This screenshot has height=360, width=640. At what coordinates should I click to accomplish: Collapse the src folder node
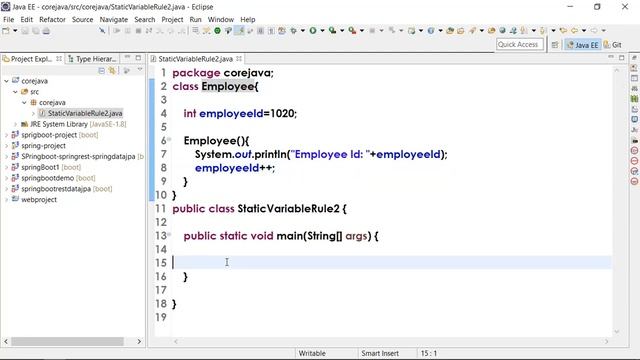[16, 92]
